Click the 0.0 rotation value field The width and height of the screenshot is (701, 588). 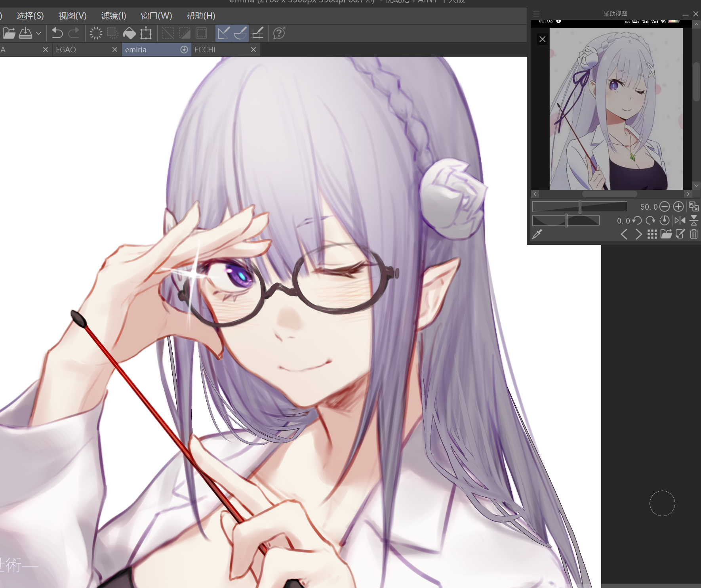point(623,221)
